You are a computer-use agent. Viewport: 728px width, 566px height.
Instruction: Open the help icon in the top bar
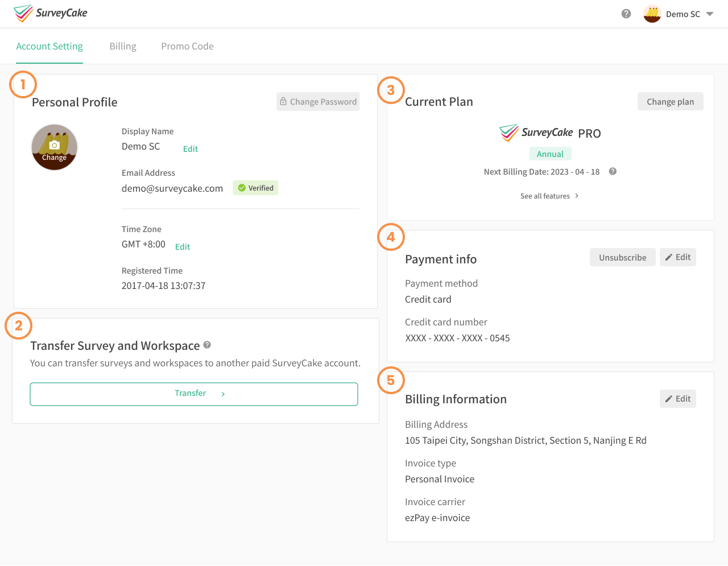[x=626, y=13]
